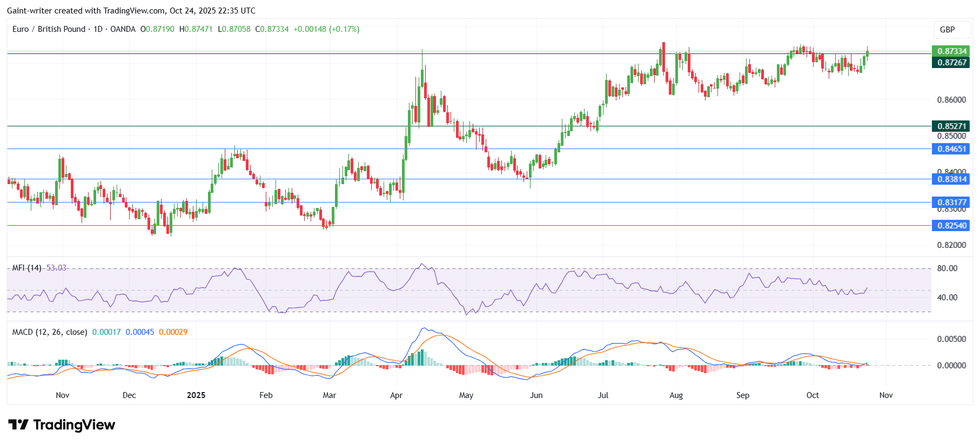Click the MFI (14) indicator legend

tap(27, 268)
